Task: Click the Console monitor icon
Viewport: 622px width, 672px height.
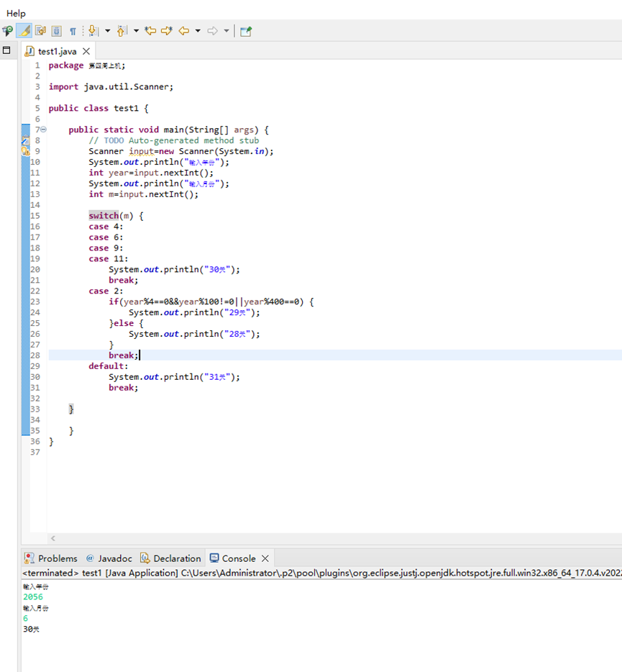Action: tap(214, 558)
